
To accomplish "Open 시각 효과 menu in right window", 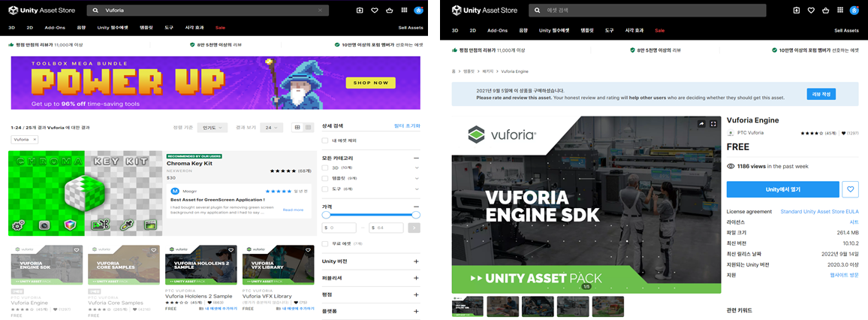I will tap(634, 31).
